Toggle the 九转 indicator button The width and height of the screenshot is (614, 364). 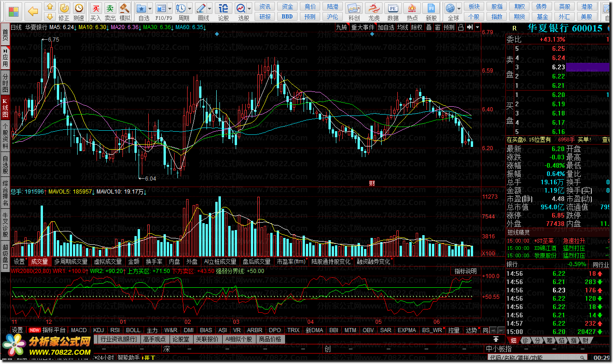[342, 27]
